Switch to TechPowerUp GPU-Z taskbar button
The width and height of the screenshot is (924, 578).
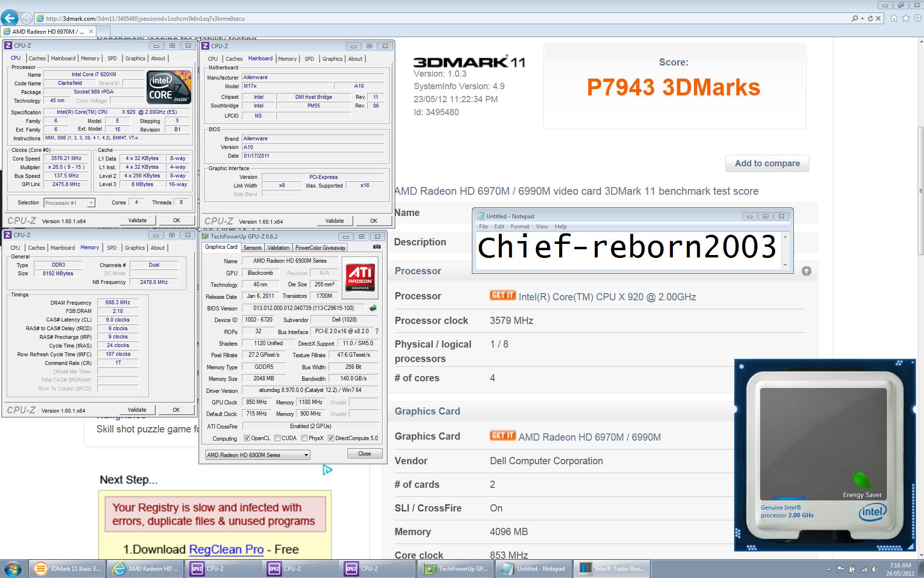click(x=455, y=569)
